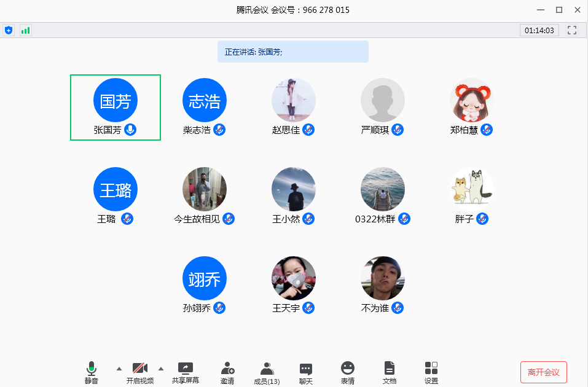Show the green network signal status
Viewport: 588px width, 387px height.
tap(25, 30)
